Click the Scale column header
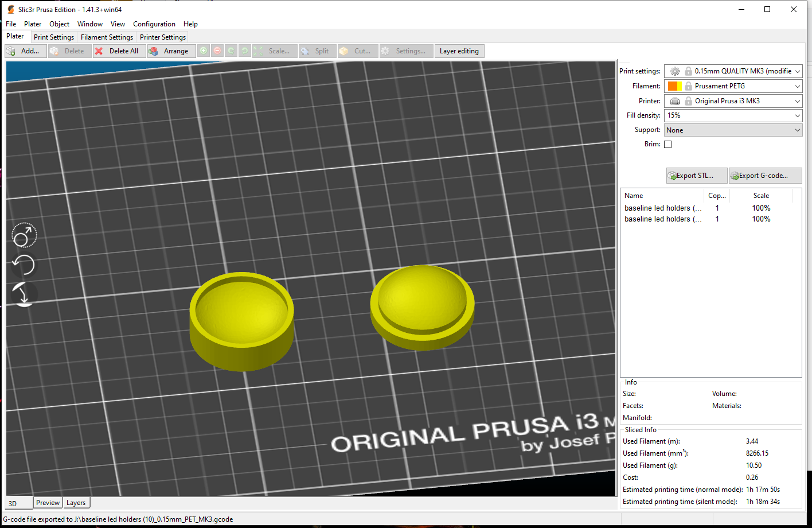This screenshot has height=528, width=812. coord(762,196)
